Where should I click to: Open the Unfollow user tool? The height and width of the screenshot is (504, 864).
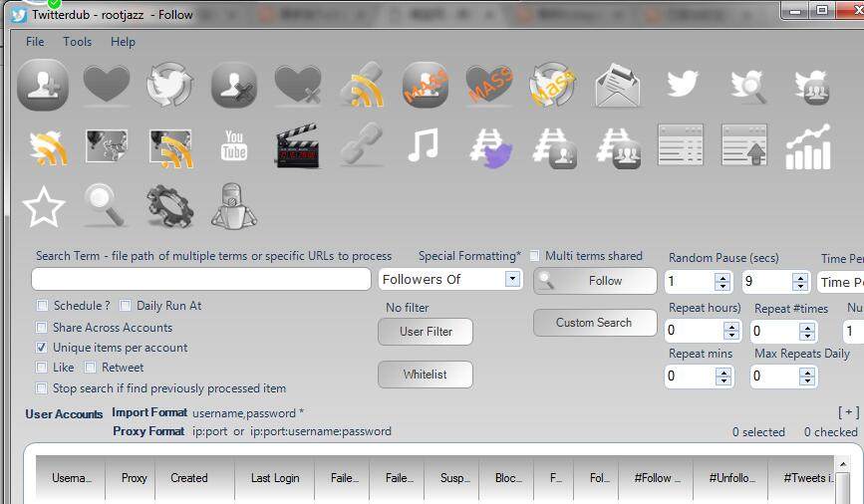coord(234,85)
